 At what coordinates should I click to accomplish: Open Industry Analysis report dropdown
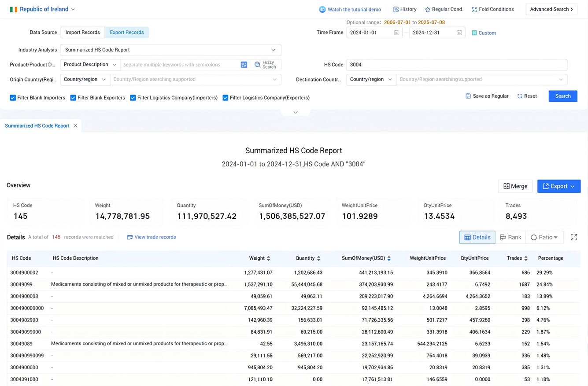click(x=171, y=50)
